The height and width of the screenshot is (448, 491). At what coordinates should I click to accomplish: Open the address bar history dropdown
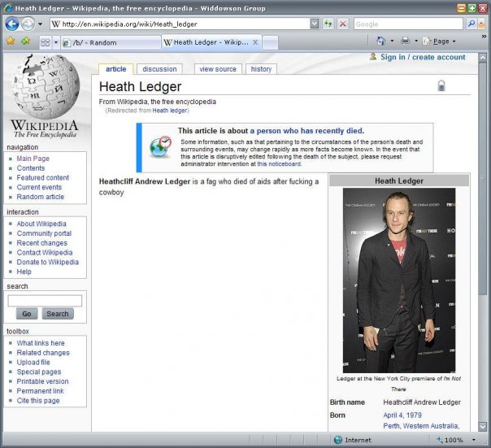point(314,24)
